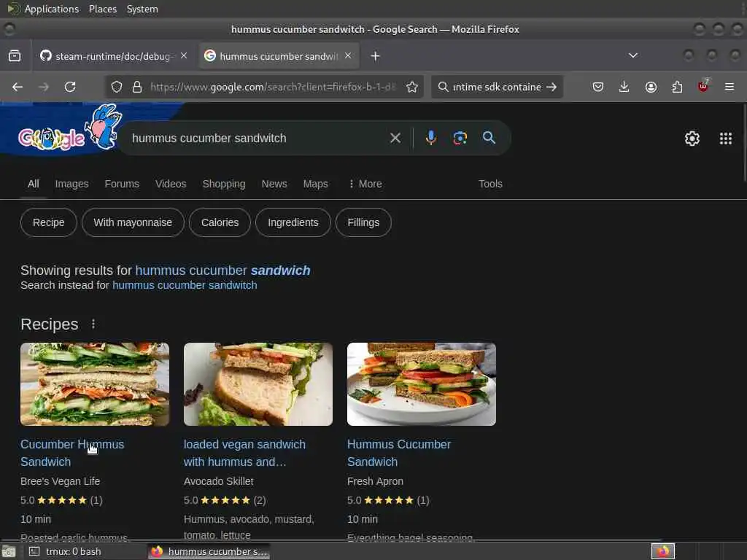
Task: Select the hummus cucumber sandwich browser tab
Action: [279, 55]
